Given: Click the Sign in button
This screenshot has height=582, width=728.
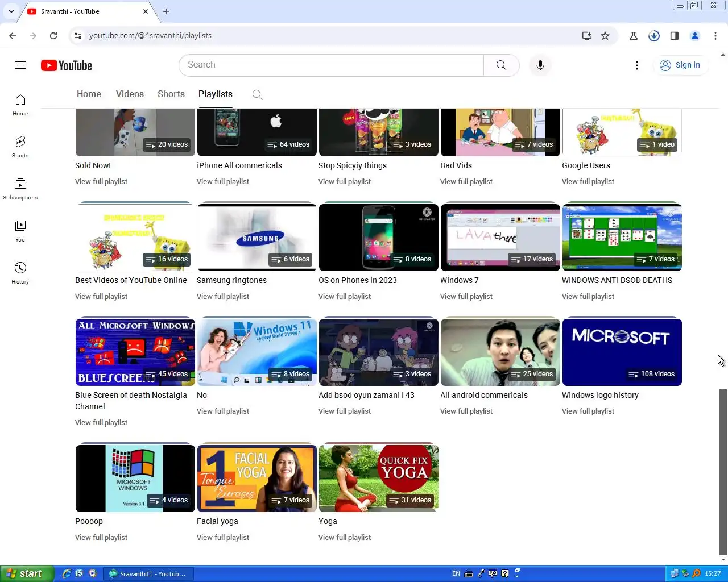Looking at the screenshot, I should (x=680, y=65).
